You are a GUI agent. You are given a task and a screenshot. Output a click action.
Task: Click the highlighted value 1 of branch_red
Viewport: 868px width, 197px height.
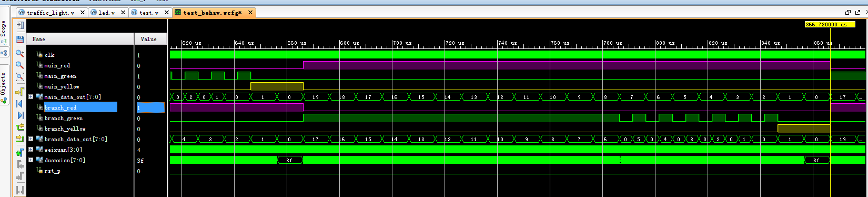tap(150, 107)
